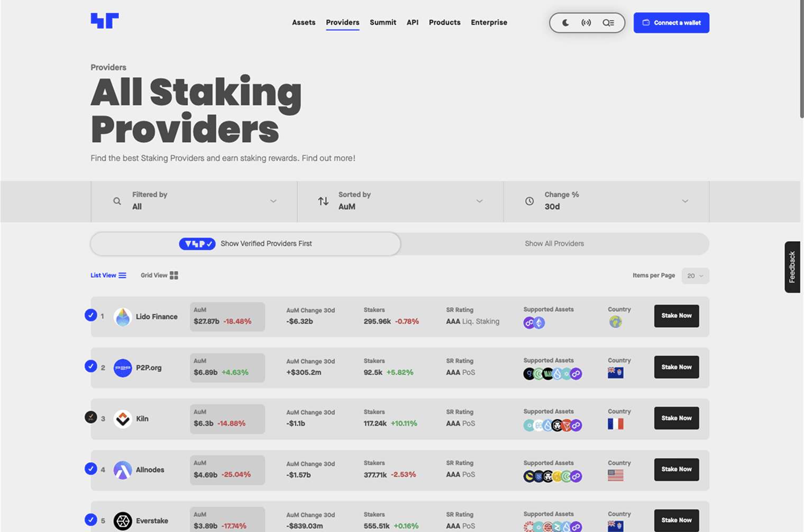Image resolution: width=804 pixels, height=532 pixels.
Task: Open the Change % 30d dropdown
Action: [606, 201]
